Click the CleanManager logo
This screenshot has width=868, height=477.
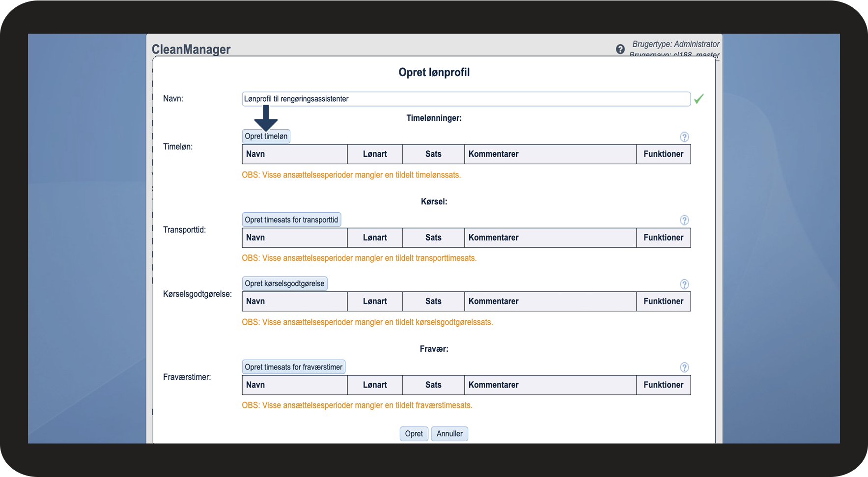point(191,49)
